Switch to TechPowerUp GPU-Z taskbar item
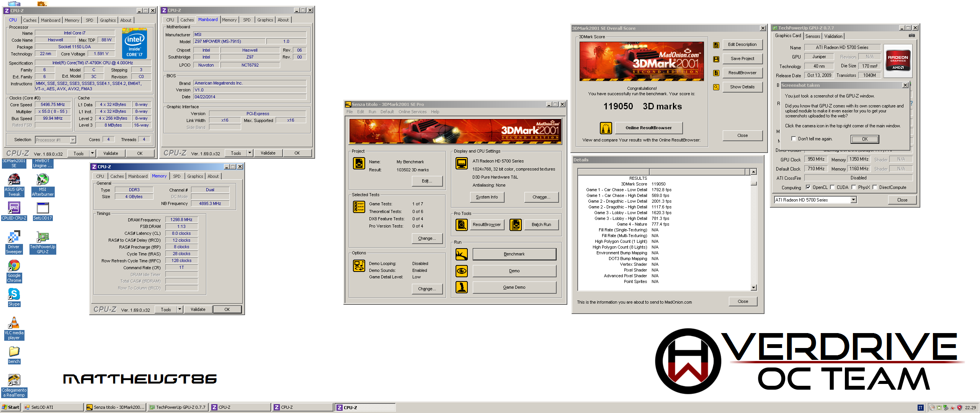Viewport: 980px width, 413px height. (178, 407)
